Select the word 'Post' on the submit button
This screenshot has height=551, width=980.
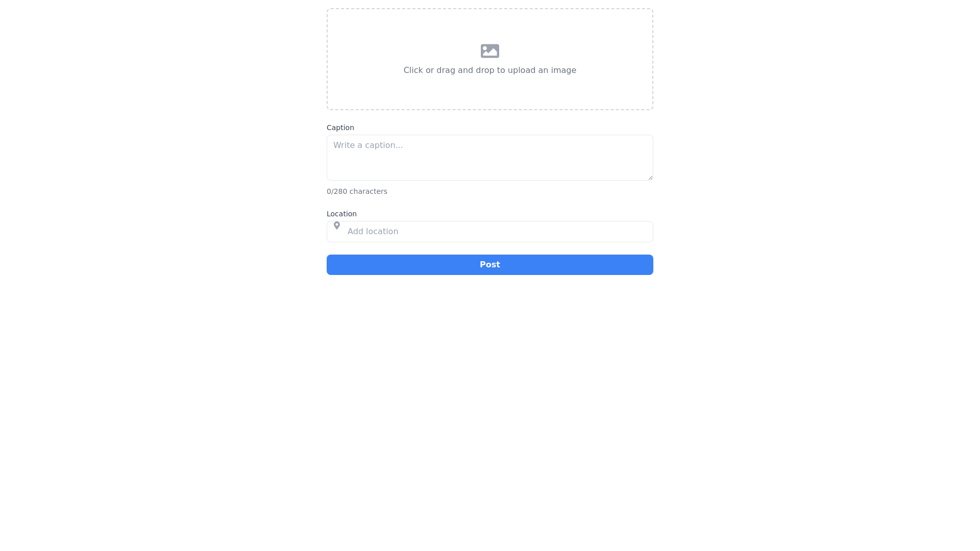click(x=489, y=265)
